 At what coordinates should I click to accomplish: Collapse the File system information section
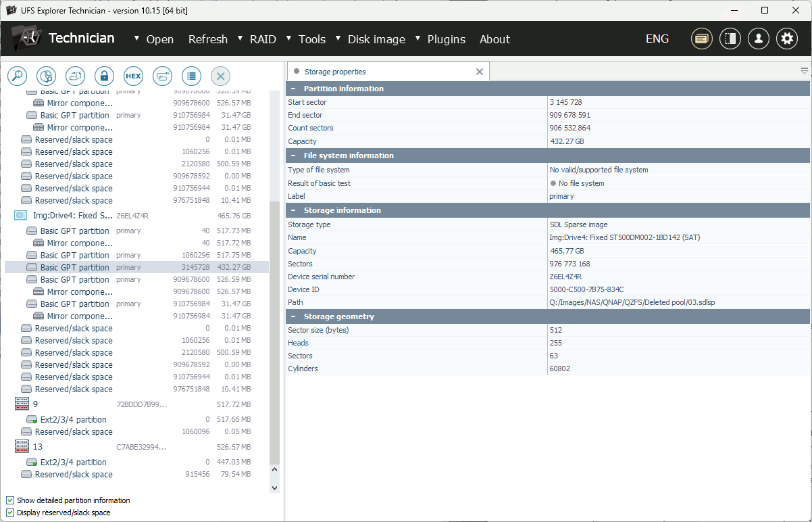coord(293,155)
